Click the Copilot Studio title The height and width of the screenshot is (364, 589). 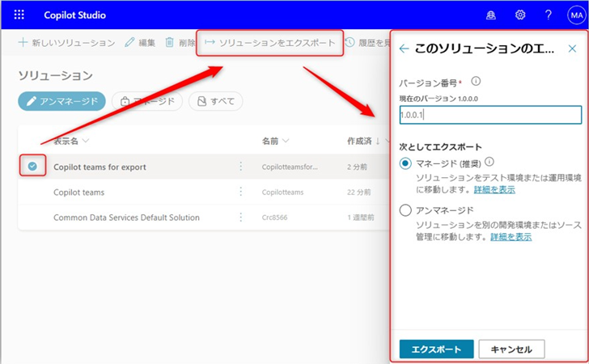74,15
